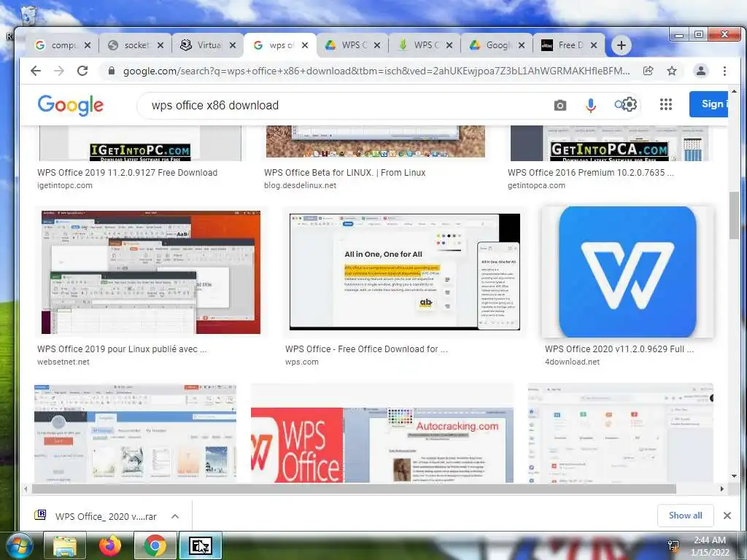Expand the WPS Office rar download options

click(175, 516)
